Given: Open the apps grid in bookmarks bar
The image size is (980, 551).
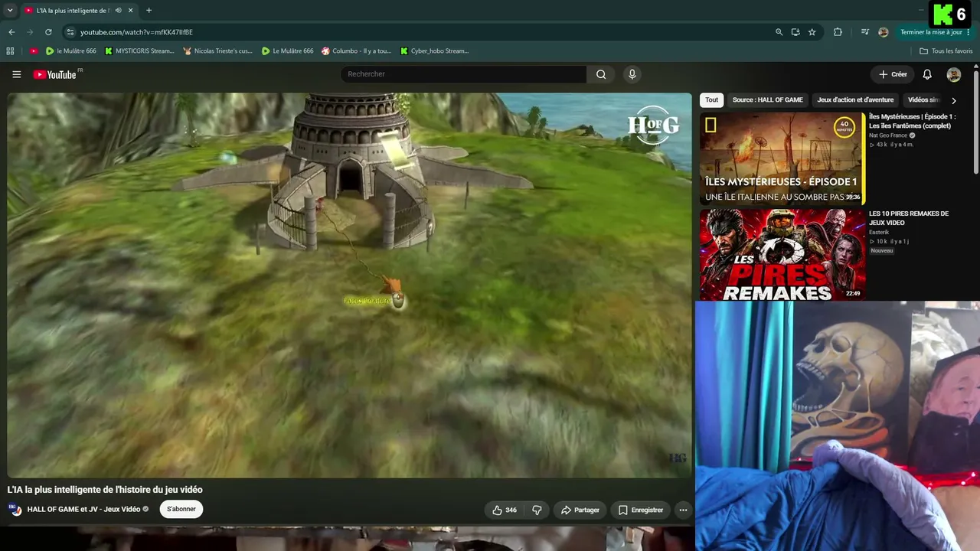Looking at the screenshot, I should (10, 51).
